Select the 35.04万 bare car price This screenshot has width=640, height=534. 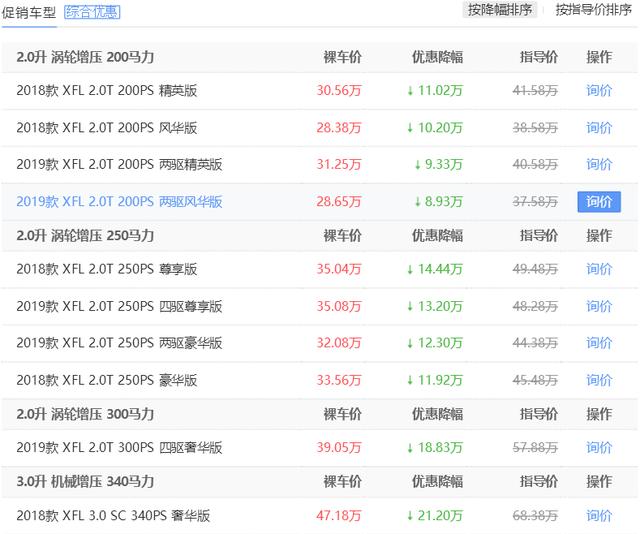pos(339,269)
